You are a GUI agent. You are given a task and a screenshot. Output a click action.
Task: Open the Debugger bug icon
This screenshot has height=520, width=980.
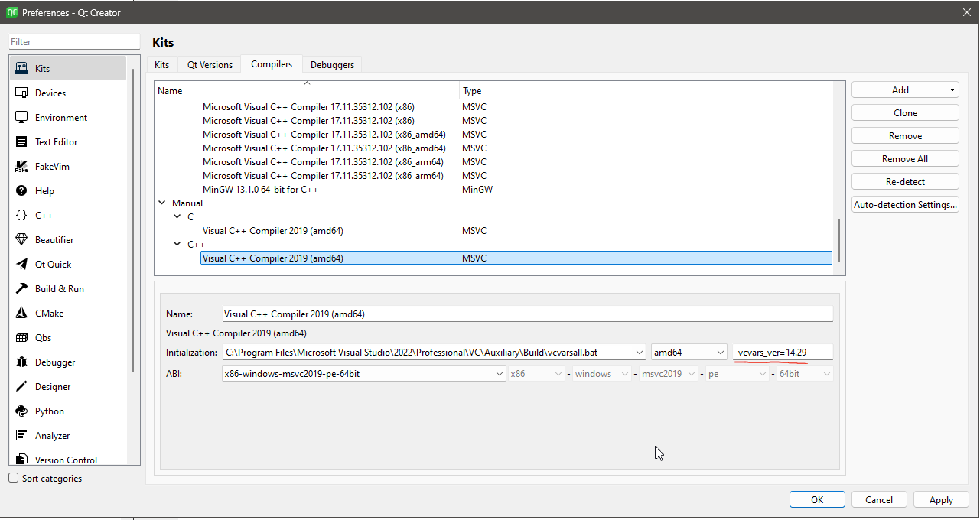click(x=21, y=362)
